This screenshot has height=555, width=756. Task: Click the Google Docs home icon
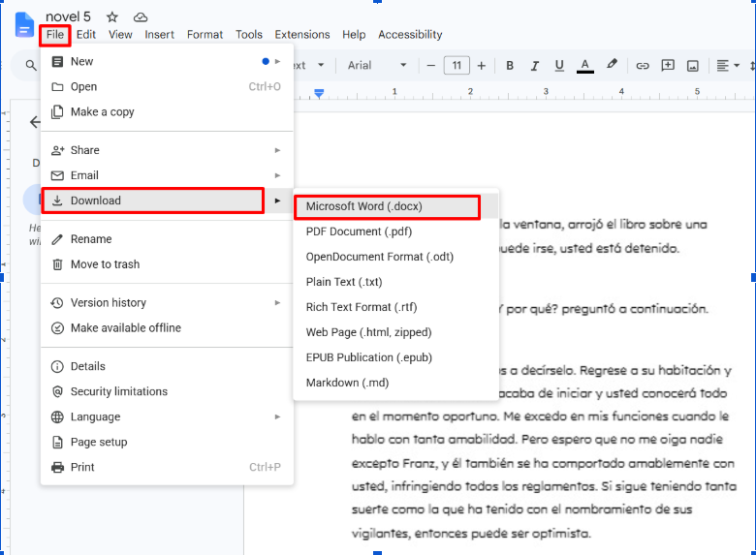coord(24,25)
